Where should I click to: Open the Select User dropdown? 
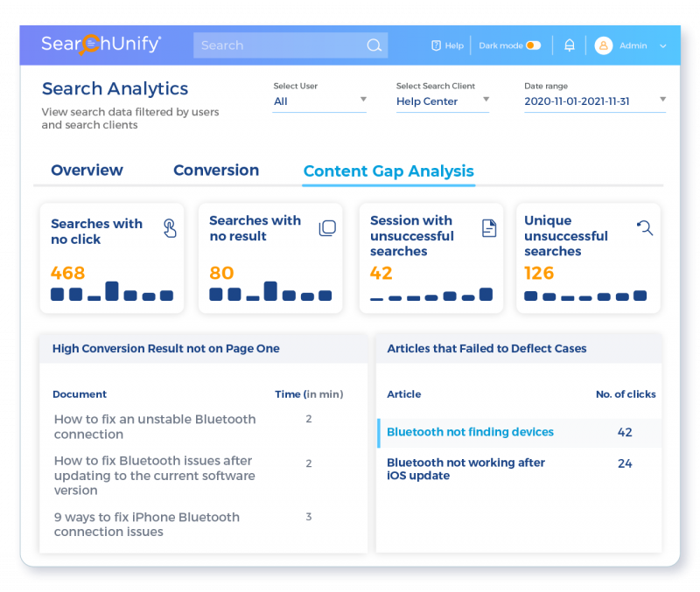[x=319, y=101]
